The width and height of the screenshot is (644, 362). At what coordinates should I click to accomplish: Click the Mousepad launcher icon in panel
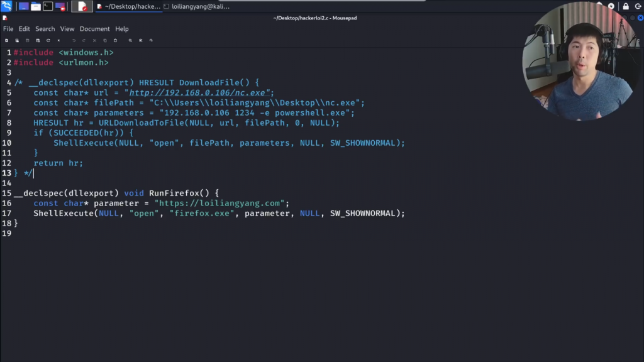click(x=82, y=6)
